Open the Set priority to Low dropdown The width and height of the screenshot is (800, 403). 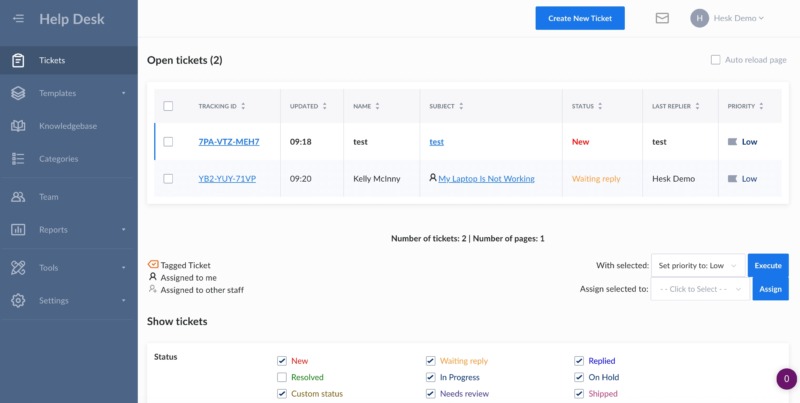pyautogui.click(x=697, y=266)
